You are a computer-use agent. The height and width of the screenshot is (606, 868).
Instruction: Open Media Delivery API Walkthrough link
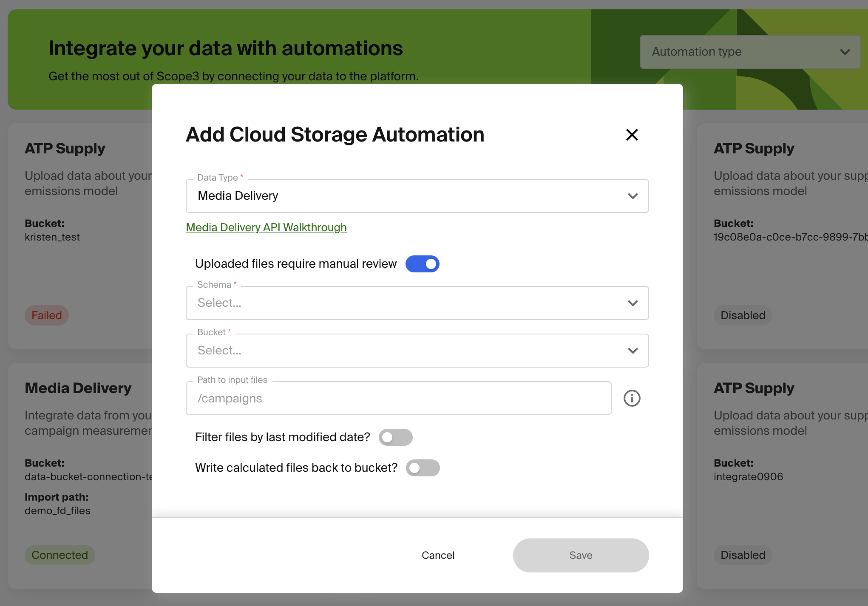[x=266, y=227]
